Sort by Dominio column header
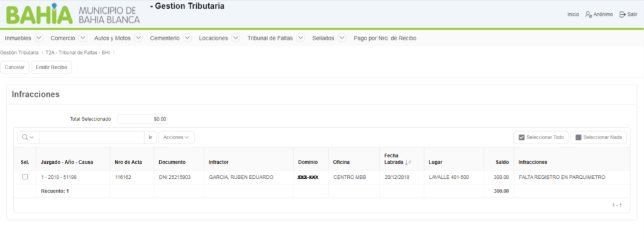644x238 pixels. coord(308,162)
